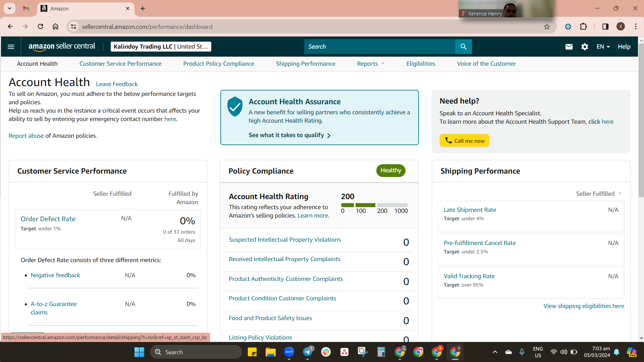Select the Voice of the Customer tab
The image size is (644, 362).
486,64
